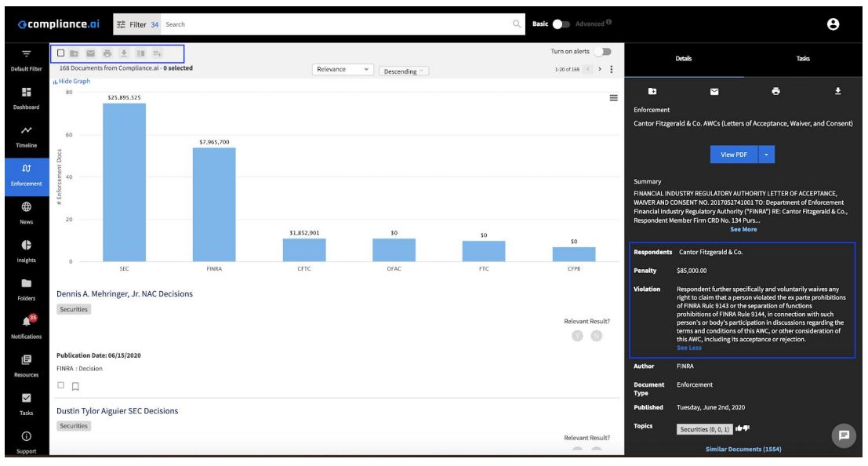Image resolution: width=868 pixels, height=466 pixels.
Task: Toggle Basic to Advanced search switch
Action: (561, 24)
